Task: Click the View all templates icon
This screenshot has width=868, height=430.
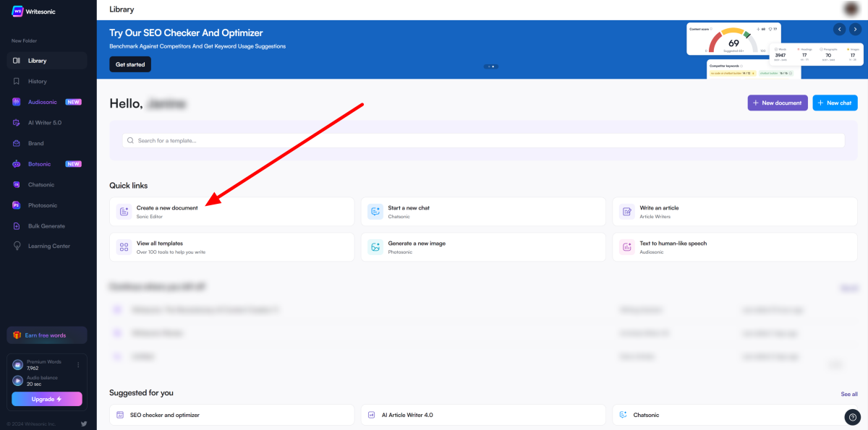Action: pyautogui.click(x=124, y=247)
